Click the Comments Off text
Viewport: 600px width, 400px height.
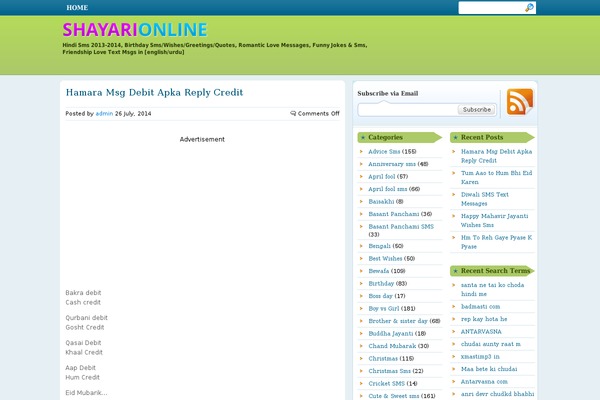coord(319,114)
